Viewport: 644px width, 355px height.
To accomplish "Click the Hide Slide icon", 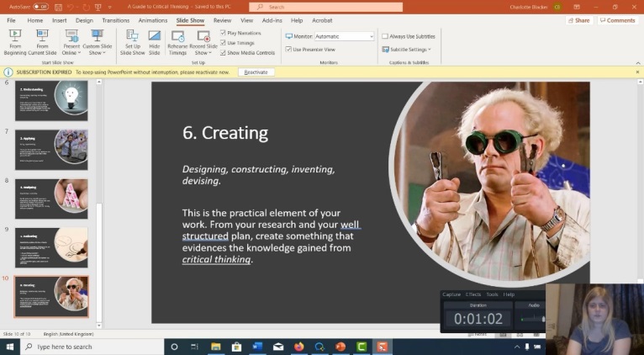I will click(x=155, y=36).
